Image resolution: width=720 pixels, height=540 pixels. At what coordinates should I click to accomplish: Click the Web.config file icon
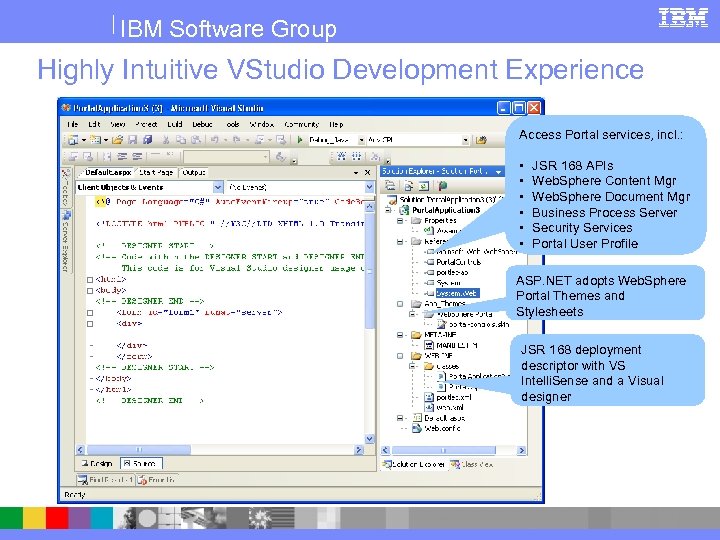tap(417, 428)
